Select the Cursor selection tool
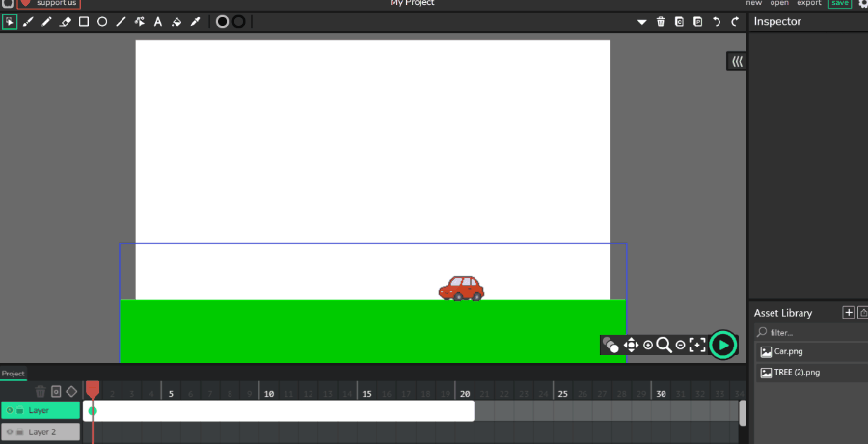The image size is (868, 444). click(x=10, y=21)
